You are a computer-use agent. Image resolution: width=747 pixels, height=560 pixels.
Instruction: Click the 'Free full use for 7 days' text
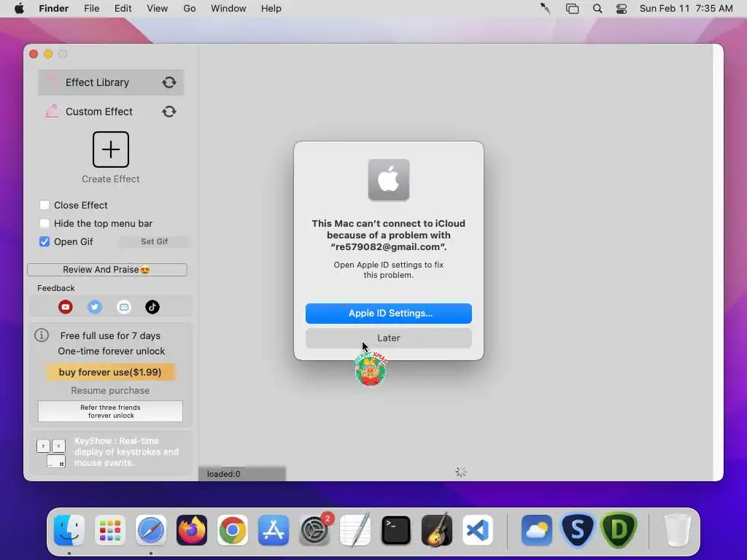click(111, 335)
